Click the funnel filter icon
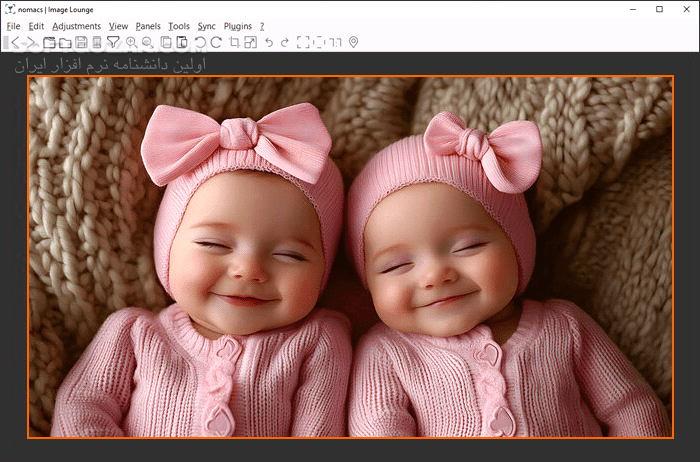The image size is (700, 462). click(x=113, y=42)
